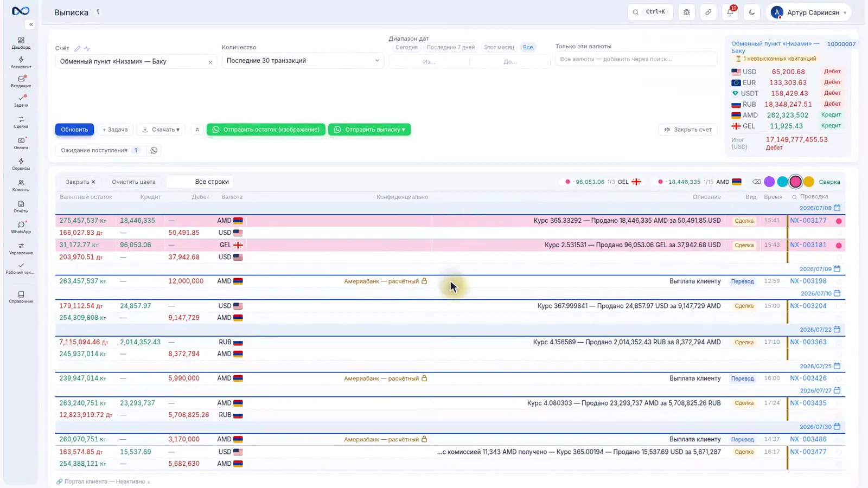Click the До end date field
This screenshot has height=488, width=868.
tap(510, 62)
